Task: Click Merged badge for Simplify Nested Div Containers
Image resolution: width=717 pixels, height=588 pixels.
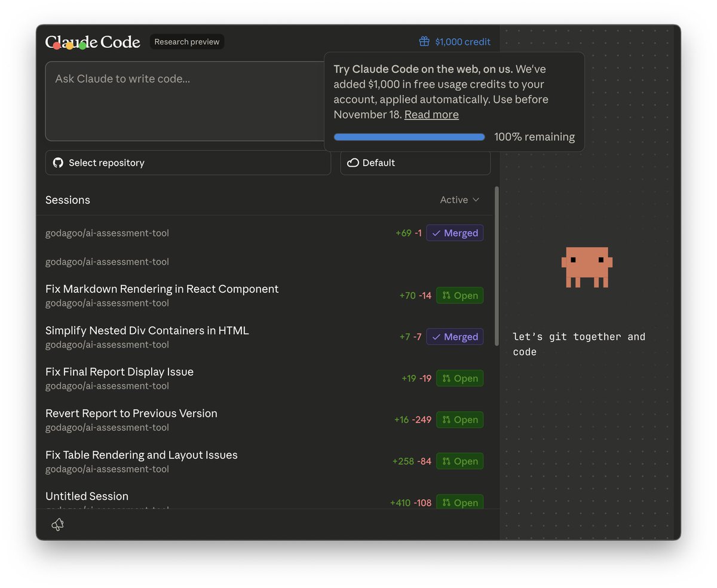Action: pos(455,337)
